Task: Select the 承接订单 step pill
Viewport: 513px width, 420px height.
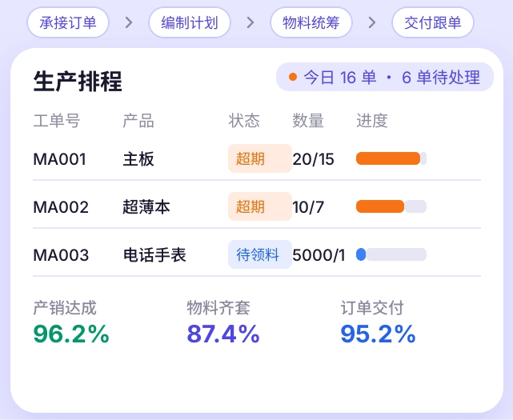Action: pyautogui.click(x=68, y=22)
